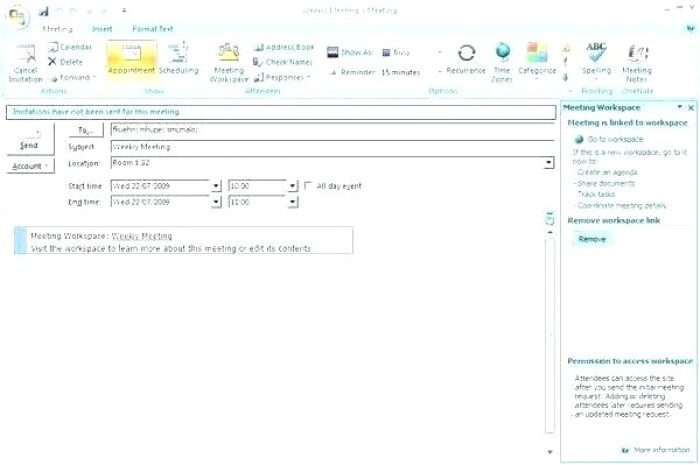Click into the Subject field
This screenshot has height=465, width=700.
click(x=330, y=146)
